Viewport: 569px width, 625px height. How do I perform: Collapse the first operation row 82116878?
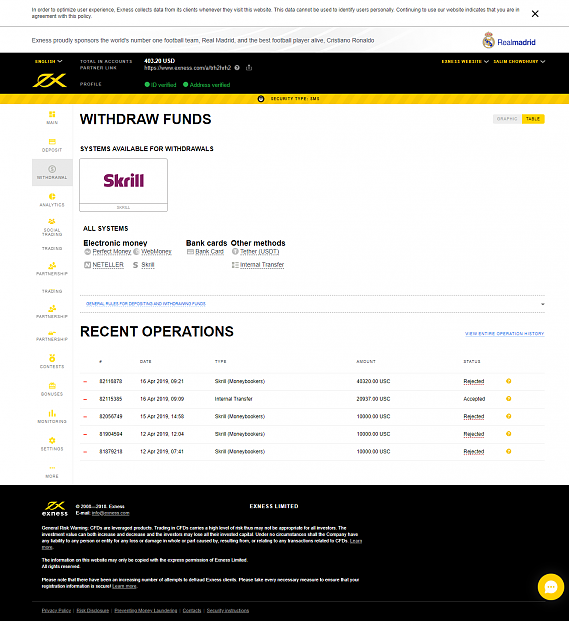click(x=85, y=381)
